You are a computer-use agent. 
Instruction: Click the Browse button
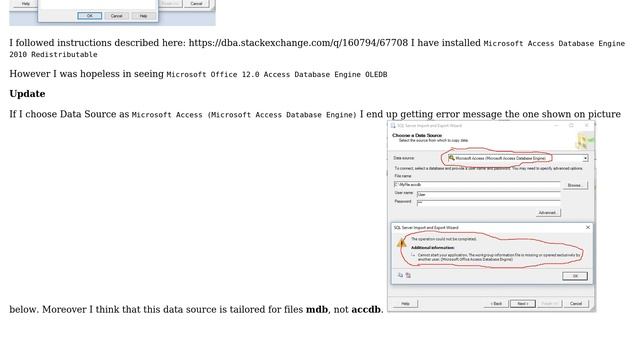(575, 185)
